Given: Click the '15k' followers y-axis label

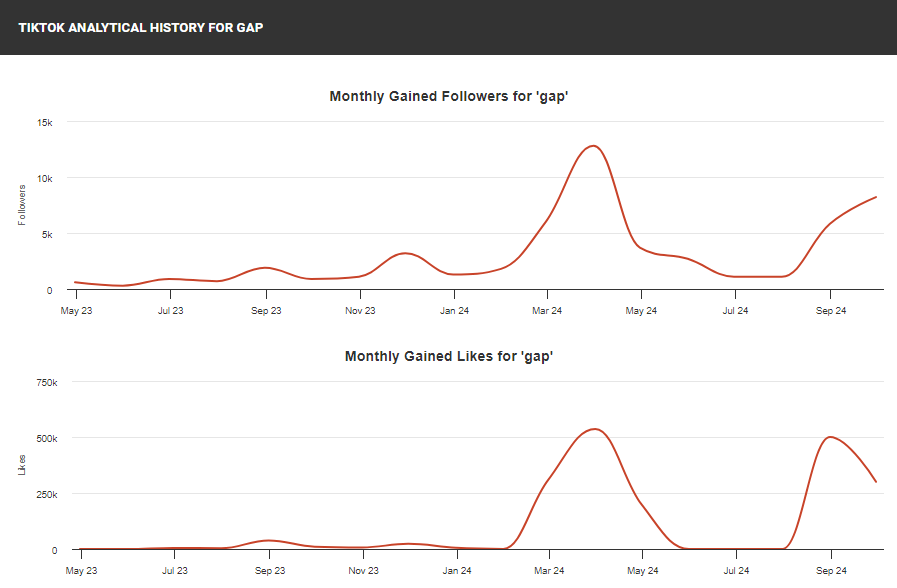Looking at the screenshot, I should pos(45,122).
